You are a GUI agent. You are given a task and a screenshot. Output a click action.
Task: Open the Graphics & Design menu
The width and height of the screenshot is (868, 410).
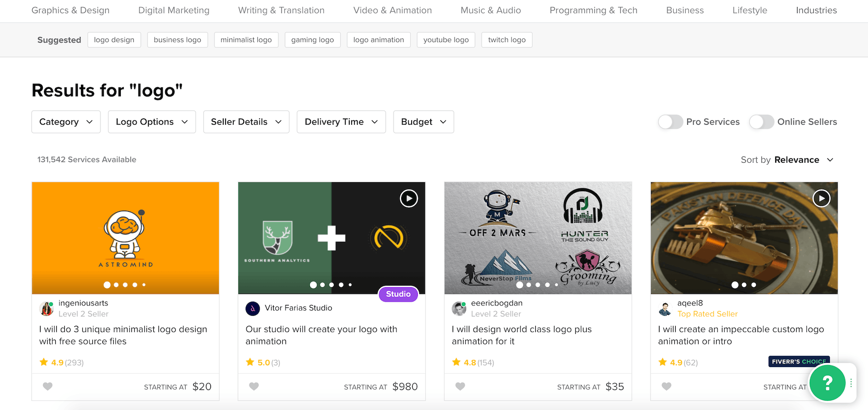pos(70,10)
